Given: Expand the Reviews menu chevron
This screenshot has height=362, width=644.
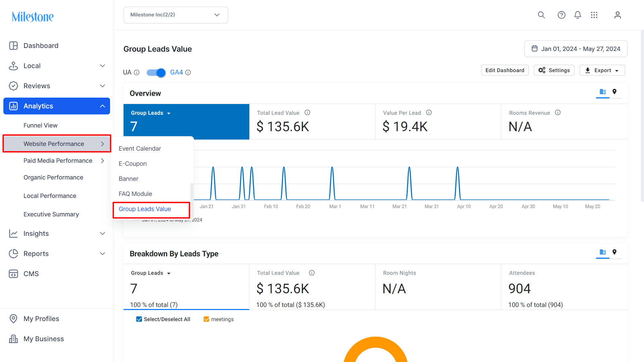Looking at the screenshot, I should point(103,86).
